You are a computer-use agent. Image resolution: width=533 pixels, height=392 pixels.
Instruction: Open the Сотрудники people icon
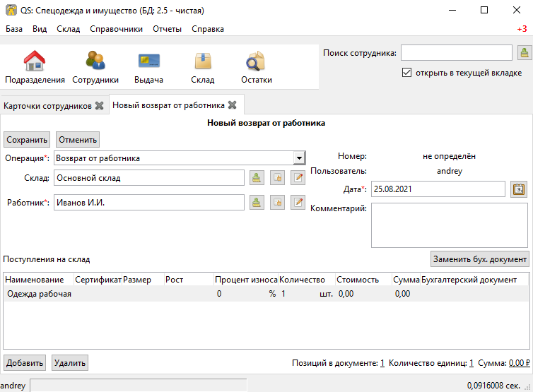pyautogui.click(x=95, y=61)
